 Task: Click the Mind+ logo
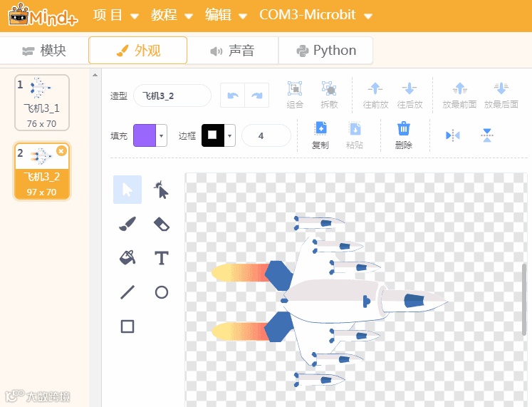43,15
